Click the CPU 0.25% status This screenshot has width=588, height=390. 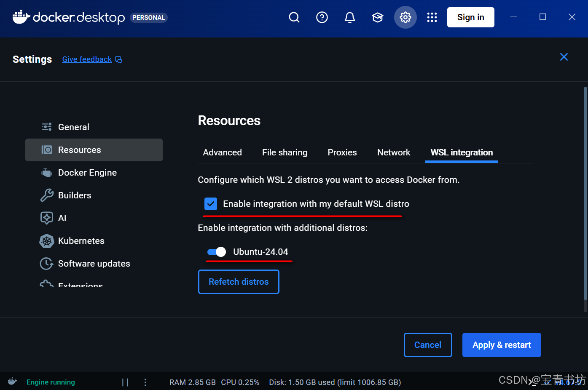pos(240,382)
